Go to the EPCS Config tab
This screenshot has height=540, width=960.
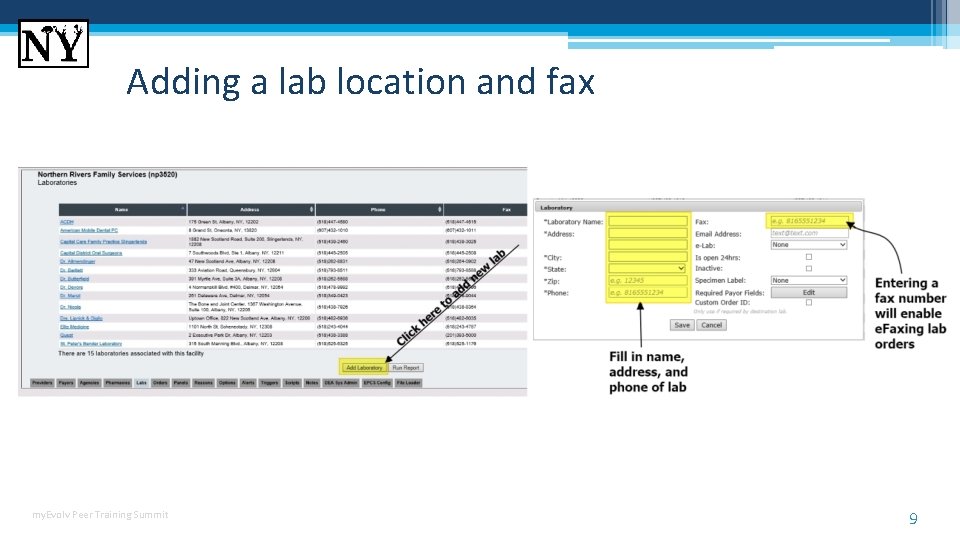tap(377, 383)
